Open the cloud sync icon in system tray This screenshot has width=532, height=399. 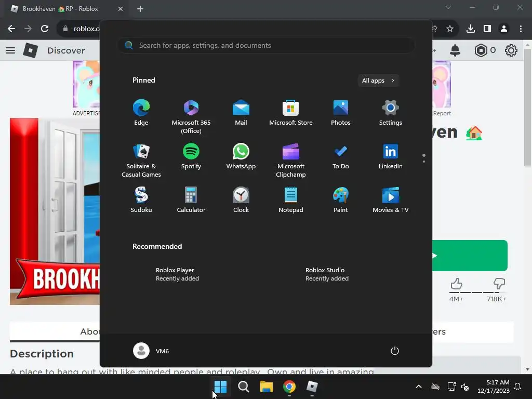pyautogui.click(x=435, y=387)
